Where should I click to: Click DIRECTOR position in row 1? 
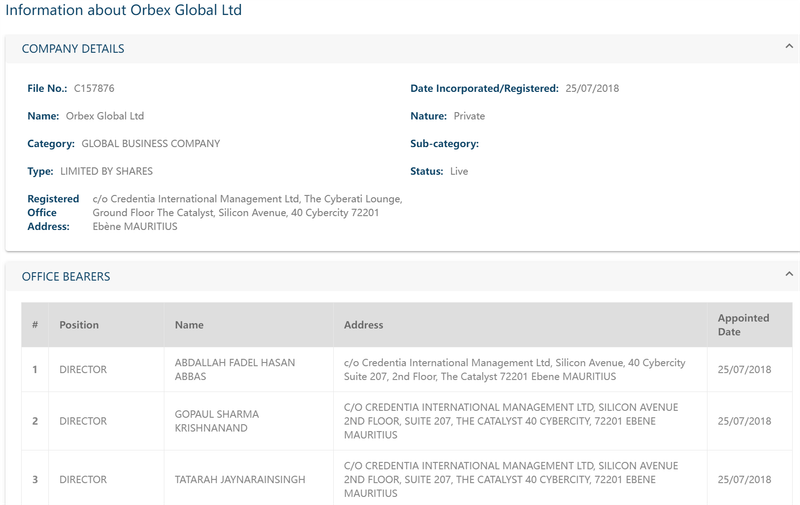[83, 369]
